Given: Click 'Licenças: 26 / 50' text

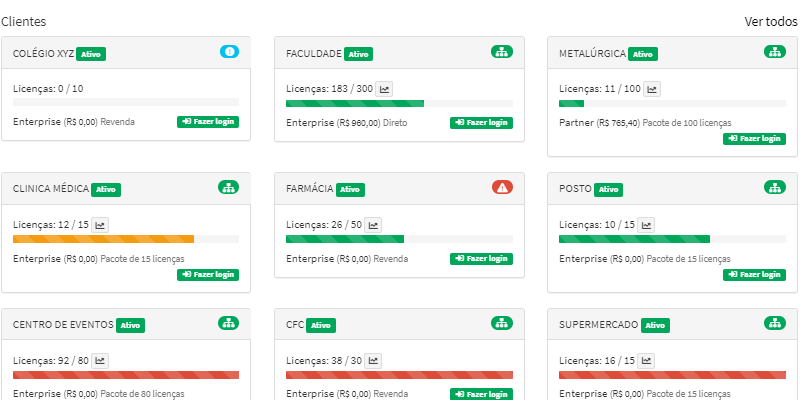Looking at the screenshot, I should click(x=324, y=224).
